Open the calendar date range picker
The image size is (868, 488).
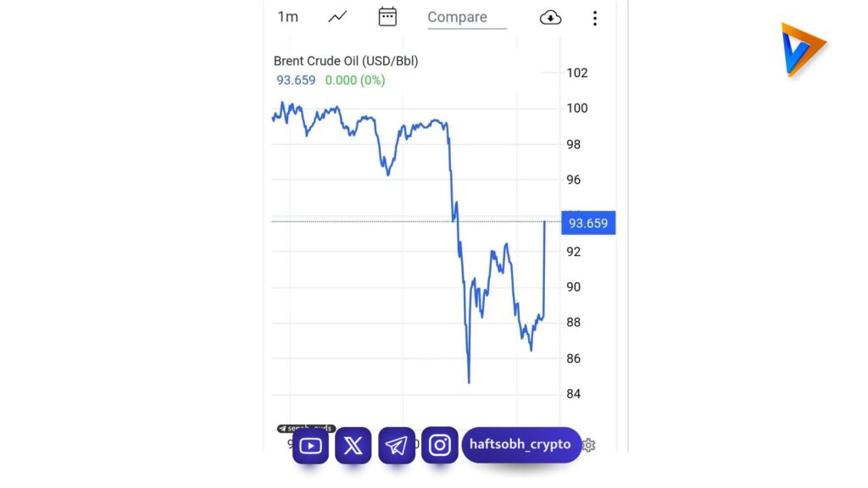[387, 17]
